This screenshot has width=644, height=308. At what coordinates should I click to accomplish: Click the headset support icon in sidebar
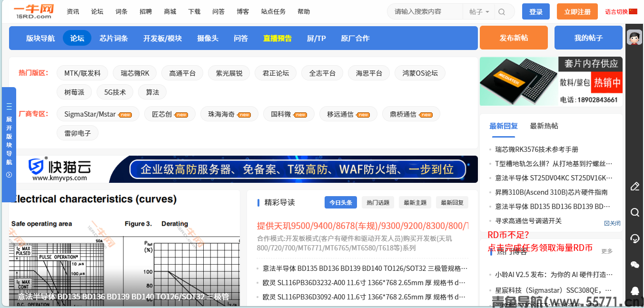(634, 238)
